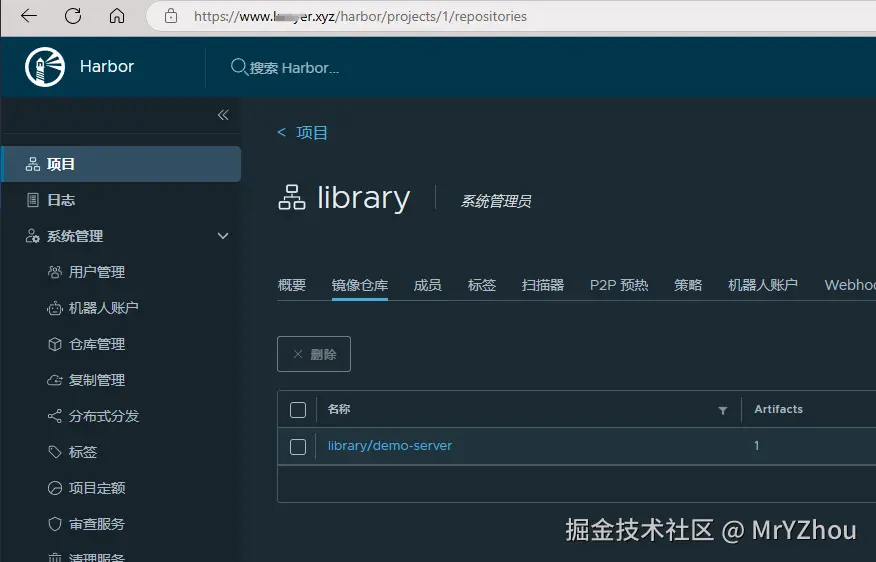Go back via the < 项目 link

(x=302, y=132)
